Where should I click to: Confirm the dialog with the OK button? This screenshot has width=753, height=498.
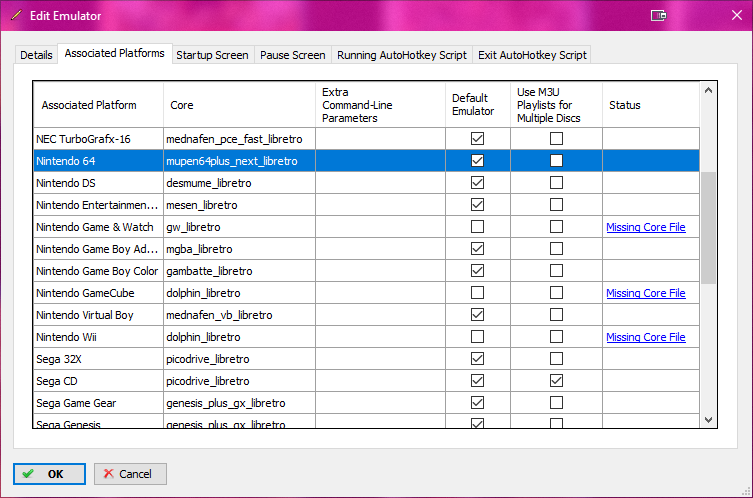pyautogui.click(x=49, y=474)
